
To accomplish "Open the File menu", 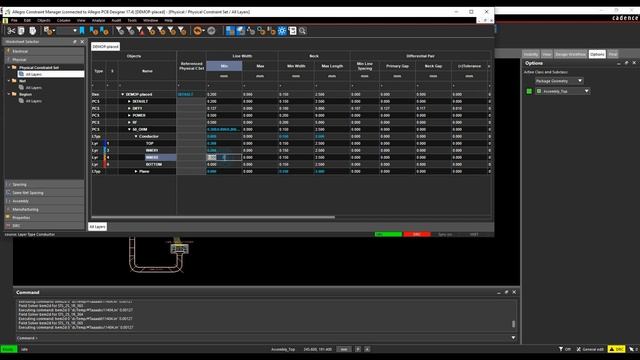I will [14, 20].
